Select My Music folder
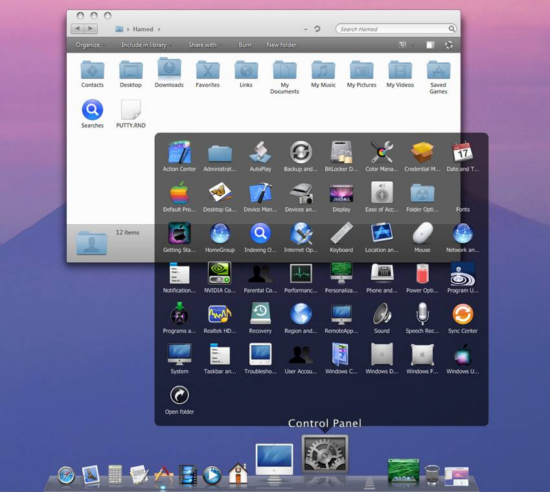This screenshot has width=550, height=492. coord(323,74)
